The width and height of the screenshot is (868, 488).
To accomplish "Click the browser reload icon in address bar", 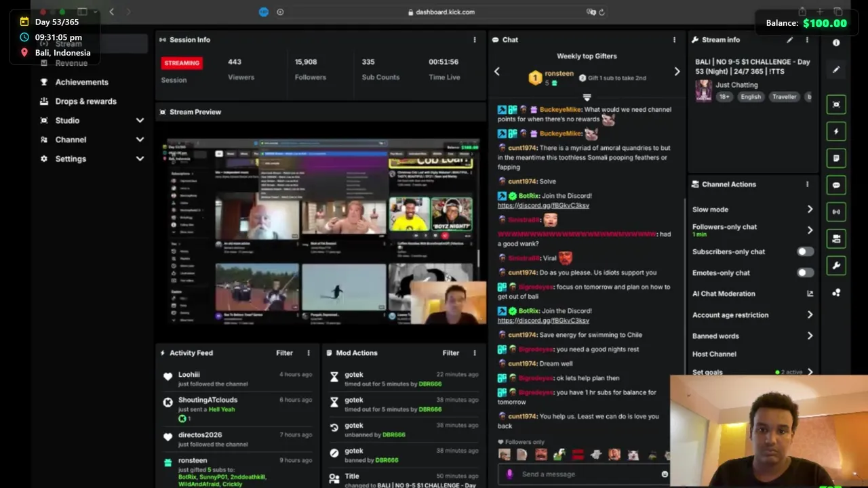I will 601,12.
